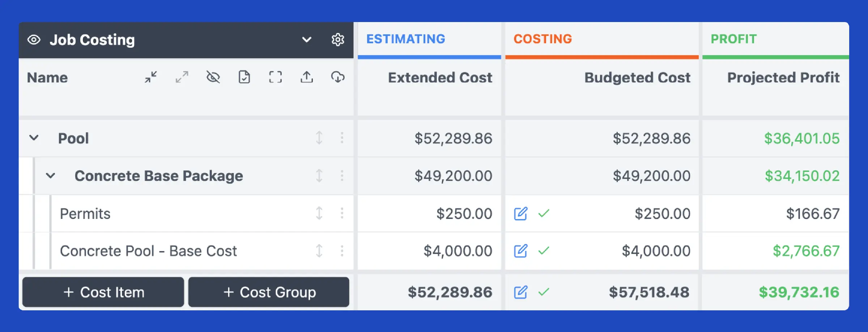
Task: Collapse all rows using the inward arrows icon
Action: pos(151,77)
